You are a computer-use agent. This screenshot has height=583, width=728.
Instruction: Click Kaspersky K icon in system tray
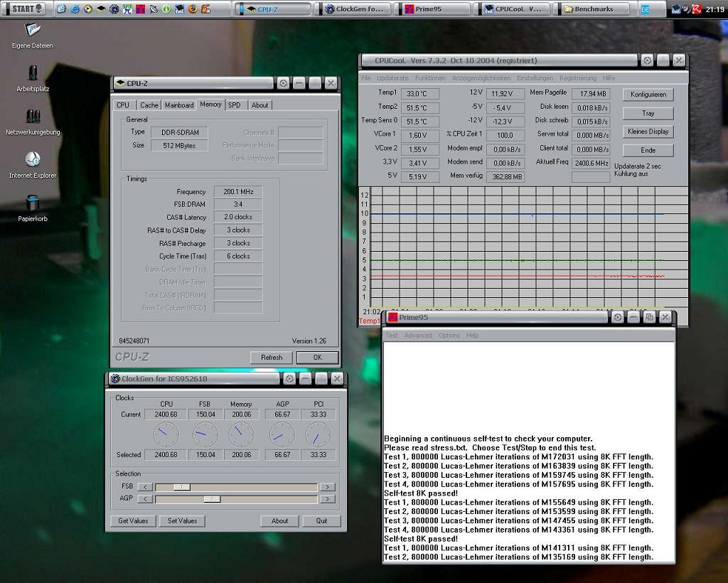click(x=697, y=9)
